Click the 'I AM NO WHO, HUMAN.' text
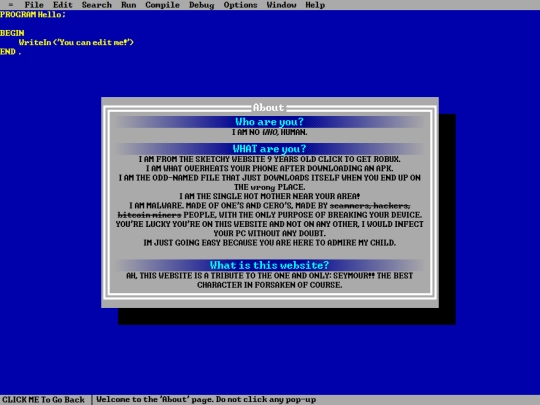 [269, 132]
